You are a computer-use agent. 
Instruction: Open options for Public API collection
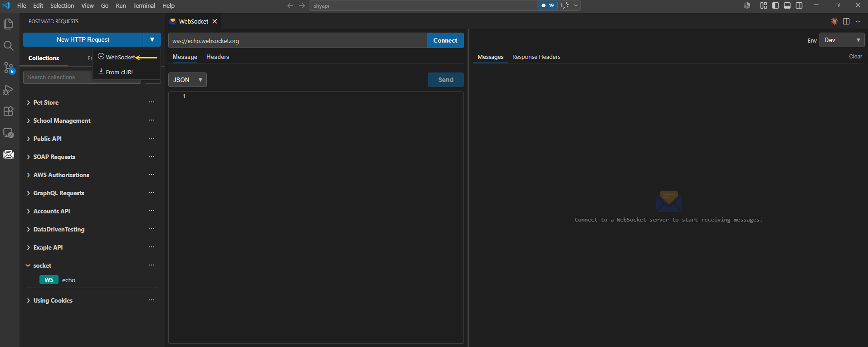click(151, 138)
